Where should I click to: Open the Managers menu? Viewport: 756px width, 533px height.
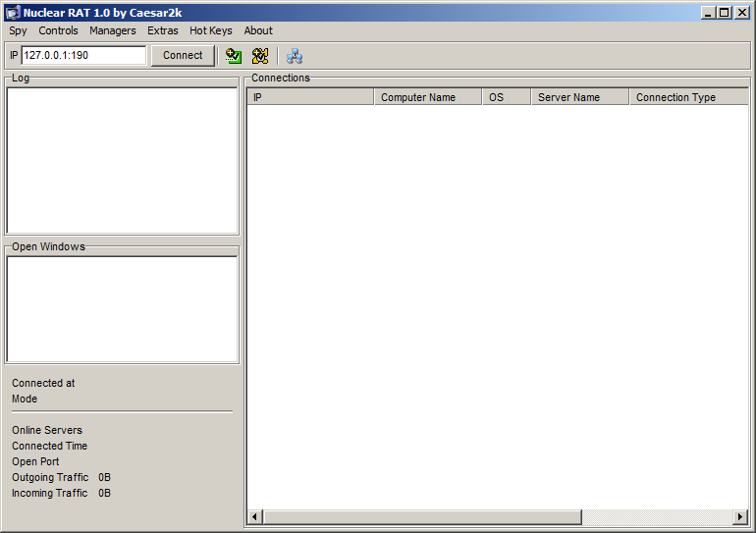click(113, 30)
